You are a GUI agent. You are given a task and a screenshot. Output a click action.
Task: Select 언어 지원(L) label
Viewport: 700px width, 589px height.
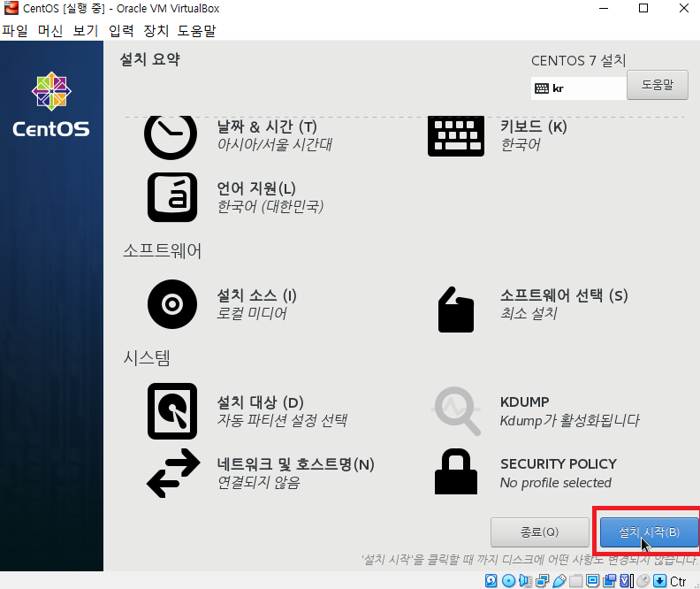click(256, 188)
